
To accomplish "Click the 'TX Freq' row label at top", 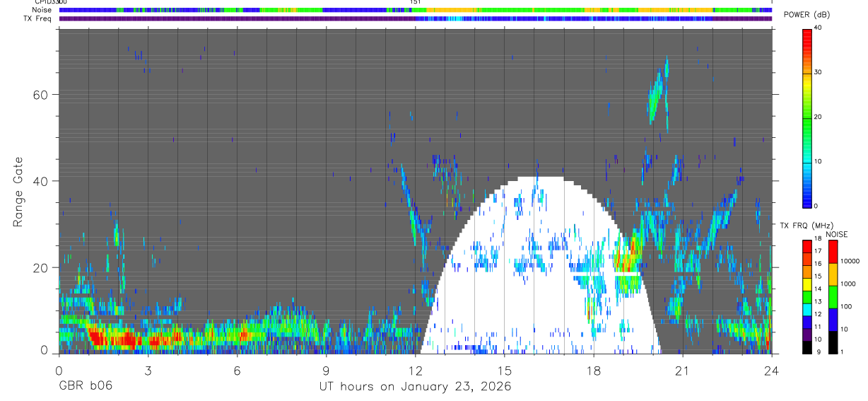I will click(37, 18).
